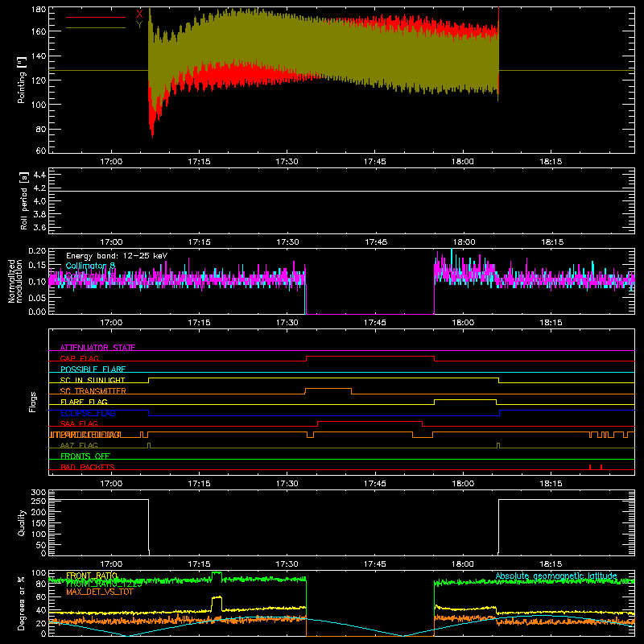Click the 300 tick on Quality axis
This screenshot has width=644, height=644.
39,493
